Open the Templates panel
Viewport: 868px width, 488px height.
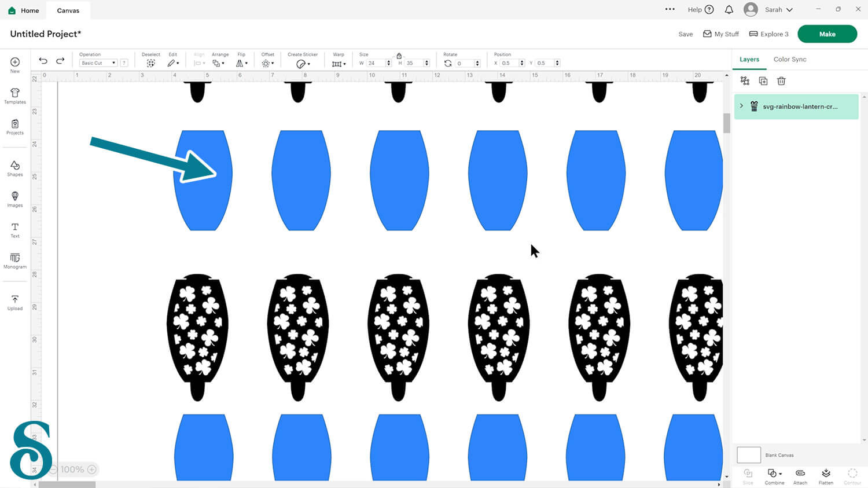click(15, 96)
